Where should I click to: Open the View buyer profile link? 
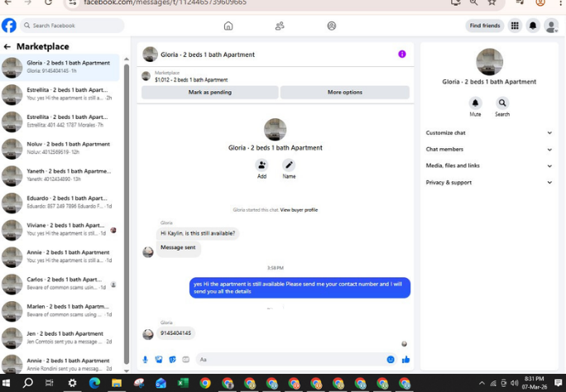tap(299, 210)
